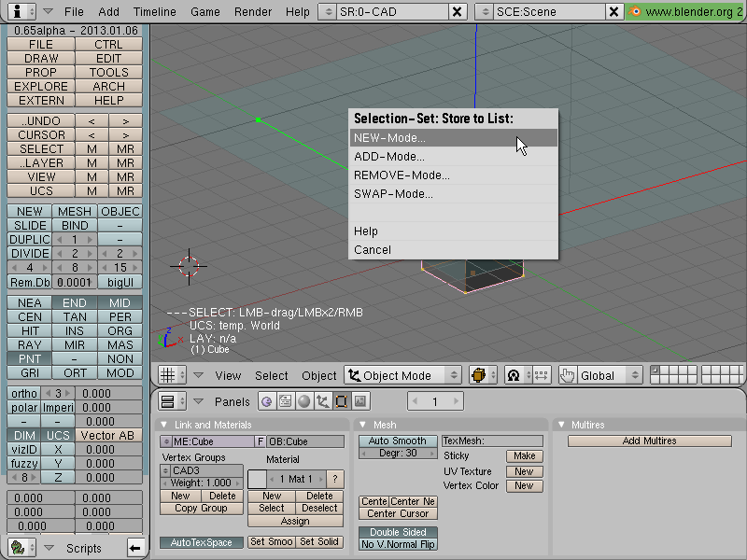Collapse the Link and Materials panel

pyautogui.click(x=164, y=425)
